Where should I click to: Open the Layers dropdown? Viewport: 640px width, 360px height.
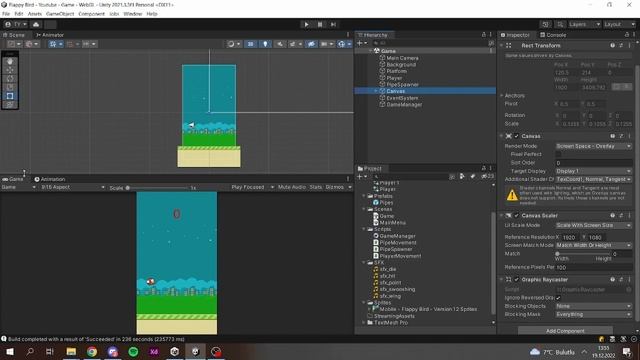point(584,24)
